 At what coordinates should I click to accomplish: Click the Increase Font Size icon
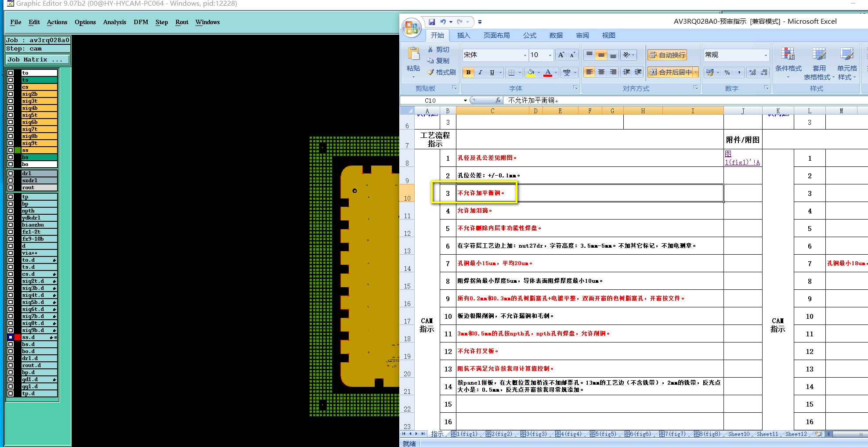[561, 55]
